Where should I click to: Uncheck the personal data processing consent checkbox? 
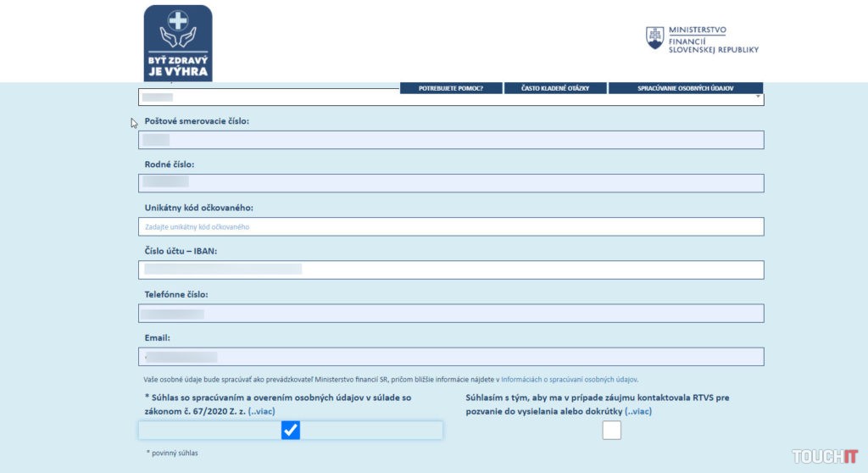[291, 431]
